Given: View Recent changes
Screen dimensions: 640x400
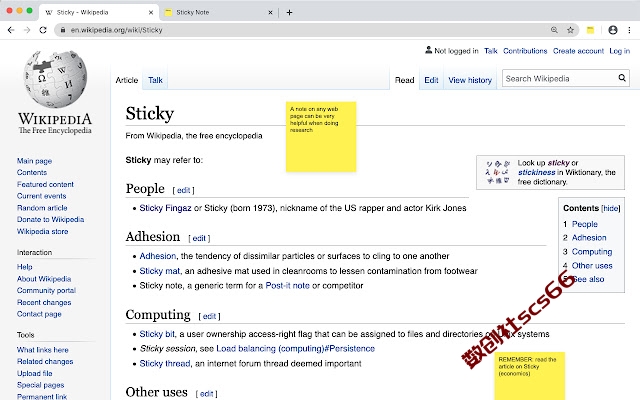Looking at the screenshot, I should [x=44, y=302].
